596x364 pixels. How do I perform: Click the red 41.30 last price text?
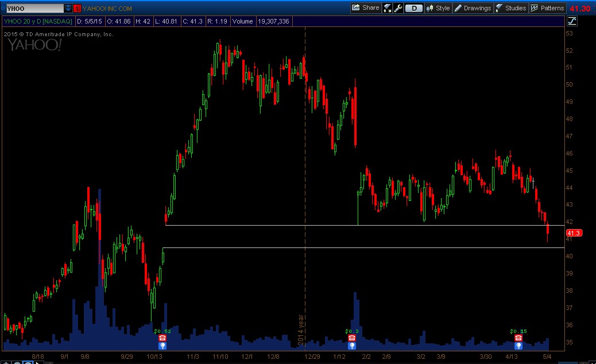(x=580, y=9)
